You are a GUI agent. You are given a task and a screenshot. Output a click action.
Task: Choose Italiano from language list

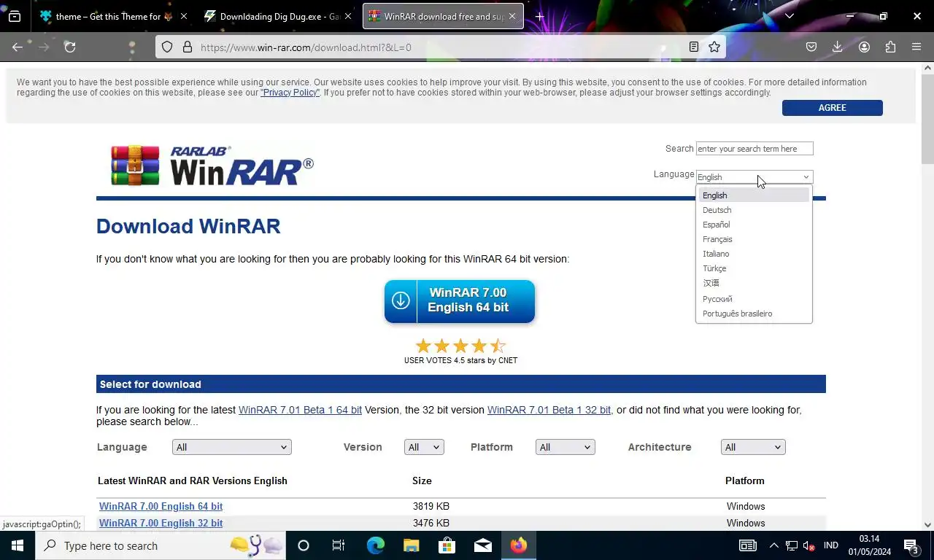[x=754, y=254]
